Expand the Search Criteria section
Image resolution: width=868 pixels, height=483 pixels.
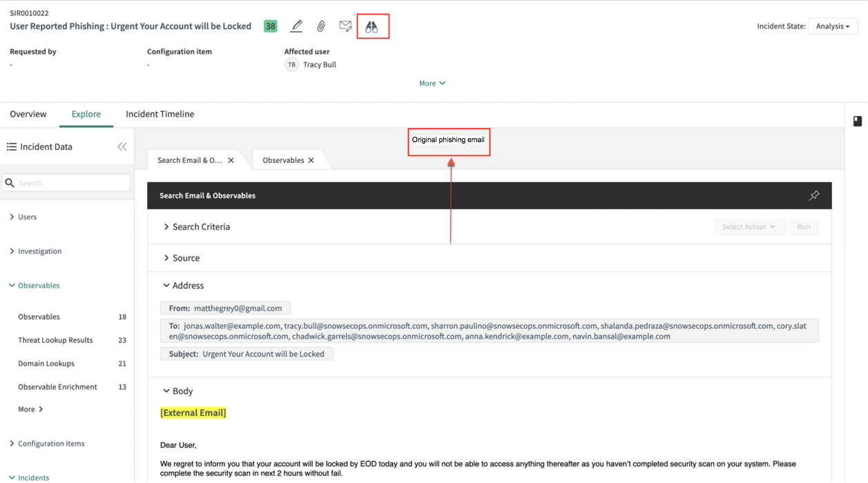coord(197,226)
